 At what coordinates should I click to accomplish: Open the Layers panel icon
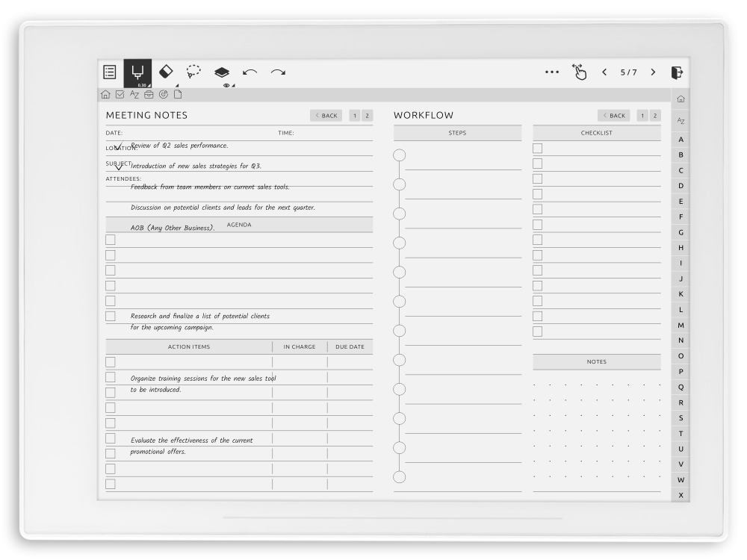pos(221,70)
